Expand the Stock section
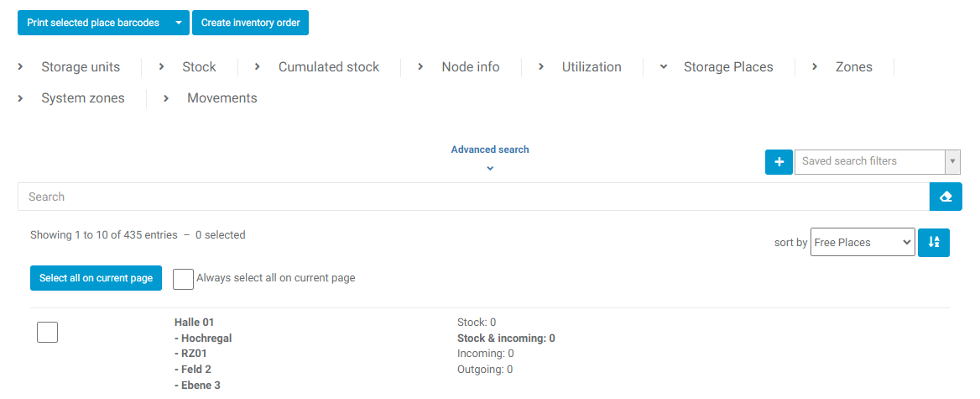980x399 pixels. [198, 67]
